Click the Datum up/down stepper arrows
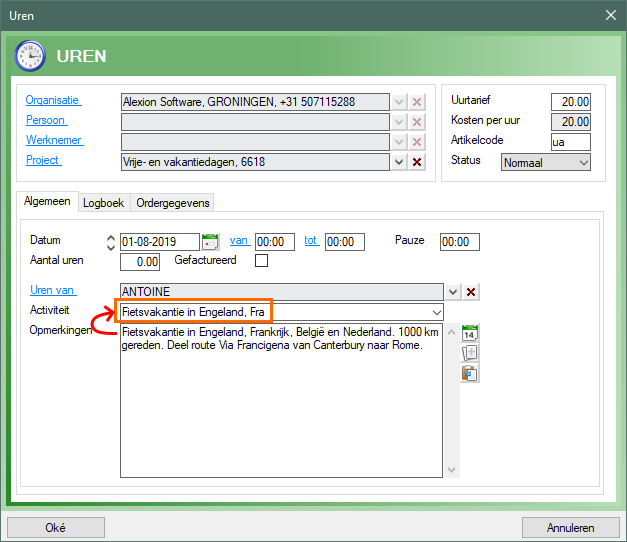 coord(111,242)
